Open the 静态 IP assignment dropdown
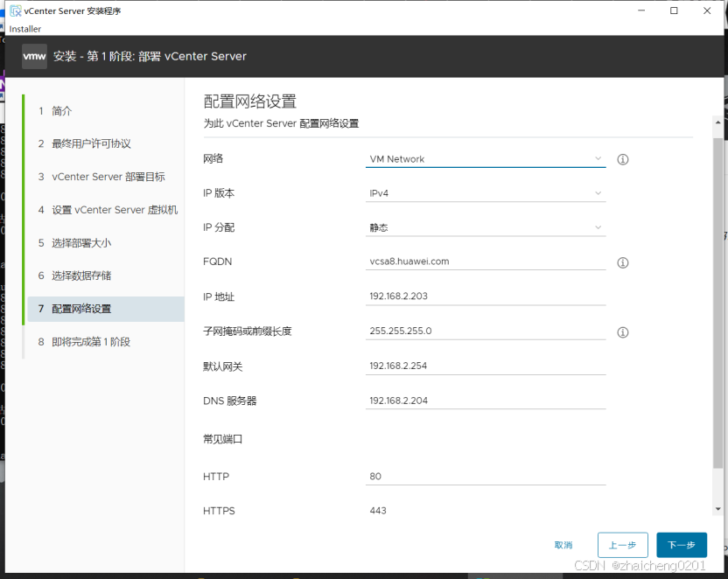728x579 pixels. (x=485, y=227)
